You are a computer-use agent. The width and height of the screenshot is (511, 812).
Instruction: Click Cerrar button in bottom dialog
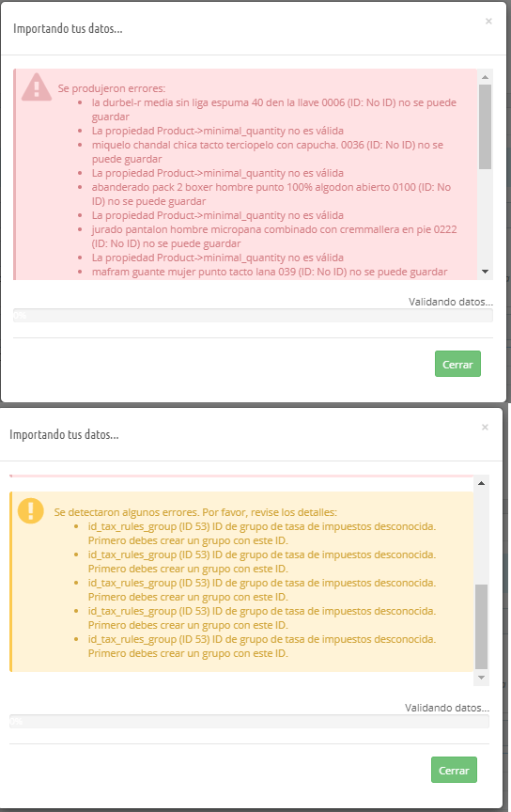pyautogui.click(x=454, y=770)
